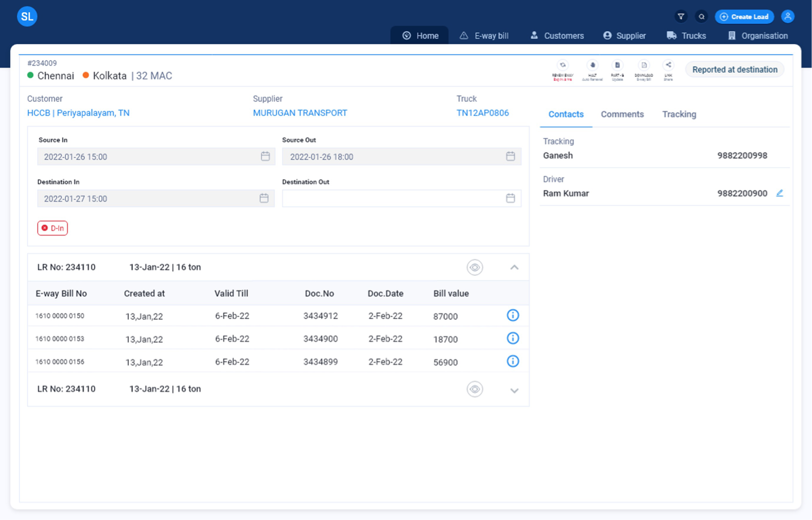
Task: Click the Renew E-way refresh icon
Action: click(x=563, y=66)
